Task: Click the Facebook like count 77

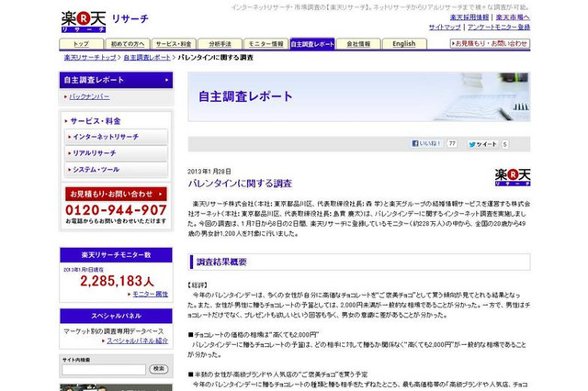Action: coord(452,143)
